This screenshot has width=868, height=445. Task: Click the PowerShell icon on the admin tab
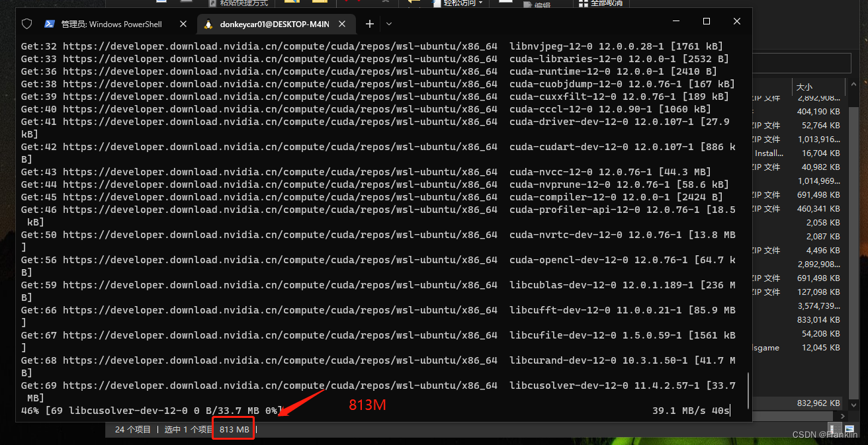click(x=49, y=24)
